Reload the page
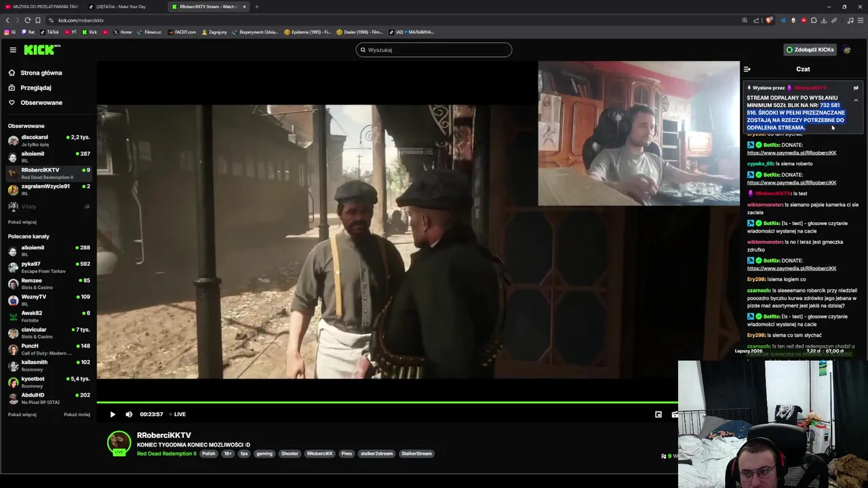The image size is (868, 488). pyautogui.click(x=28, y=20)
